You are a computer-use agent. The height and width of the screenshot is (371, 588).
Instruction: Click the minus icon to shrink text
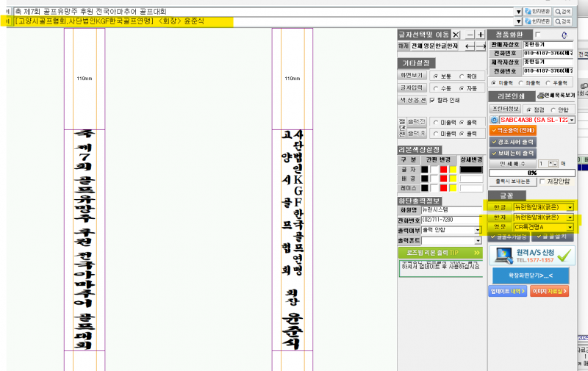click(x=468, y=35)
